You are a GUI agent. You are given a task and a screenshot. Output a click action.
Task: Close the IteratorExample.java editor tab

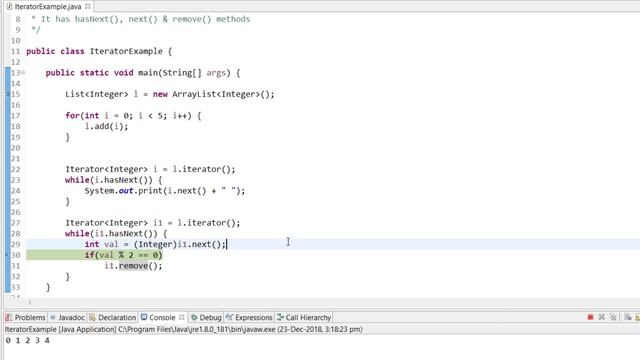pos(88,7)
